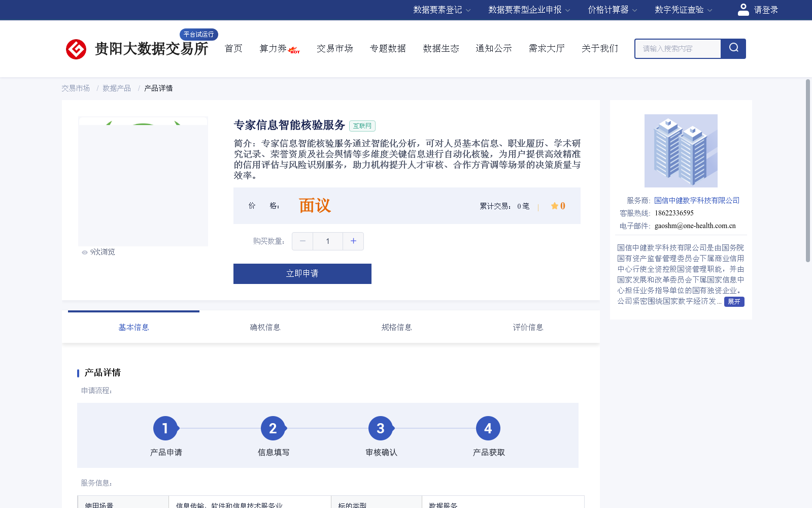
Task: Click 产品详情 breadcrumb text
Action: click(158, 88)
